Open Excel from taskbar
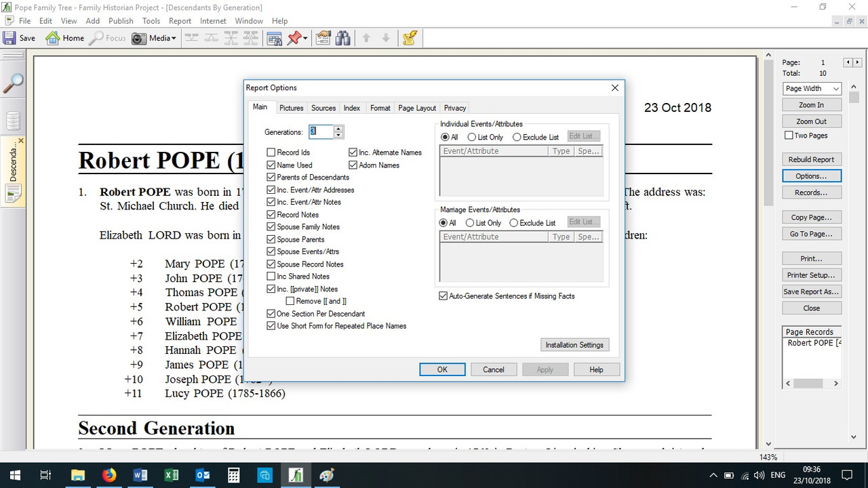This screenshot has height=488, width=868. pos(172,476)
